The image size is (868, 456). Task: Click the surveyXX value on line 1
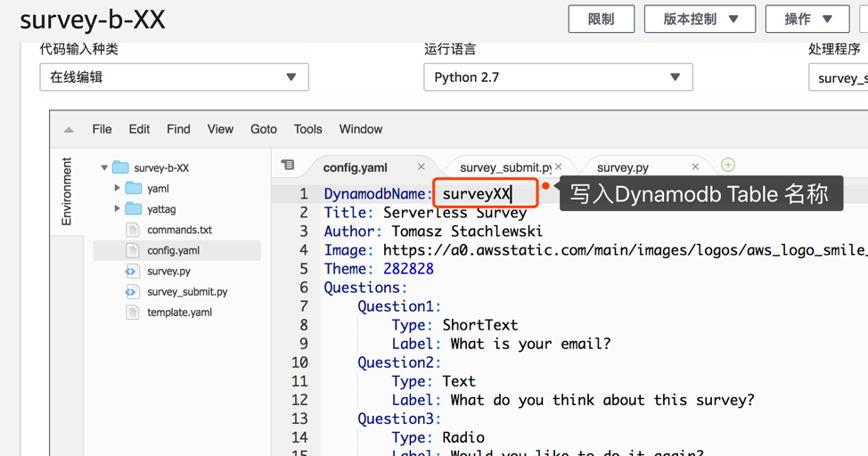pos(476,193)
